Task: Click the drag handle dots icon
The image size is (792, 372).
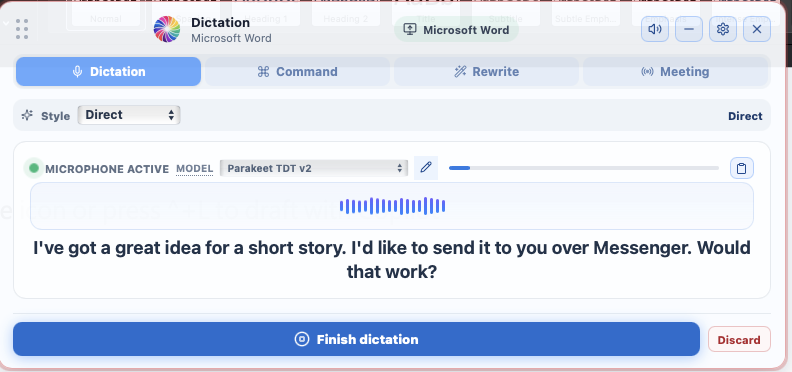Action: [x=22, y=29]
